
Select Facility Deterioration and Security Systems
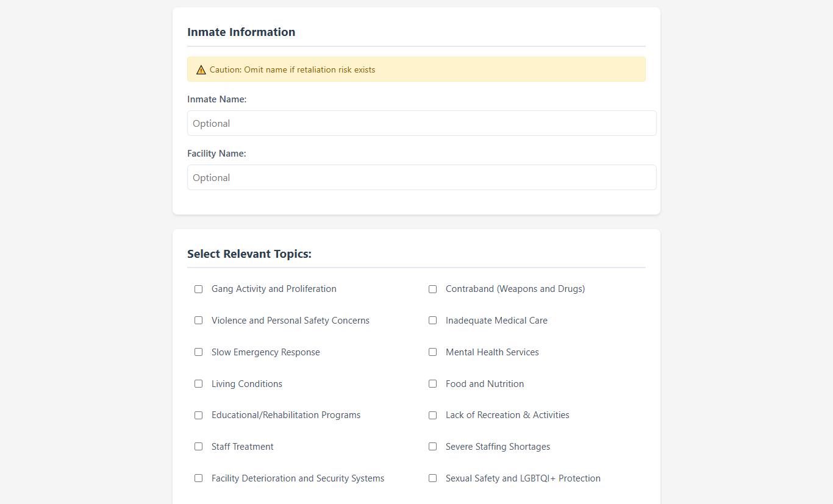(198, 478)
